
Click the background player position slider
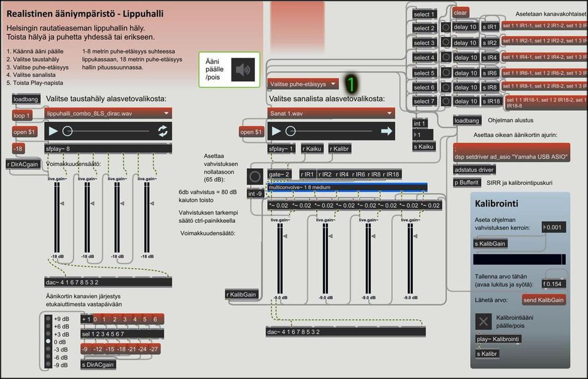pyautogui.click(x=108, y=131)
